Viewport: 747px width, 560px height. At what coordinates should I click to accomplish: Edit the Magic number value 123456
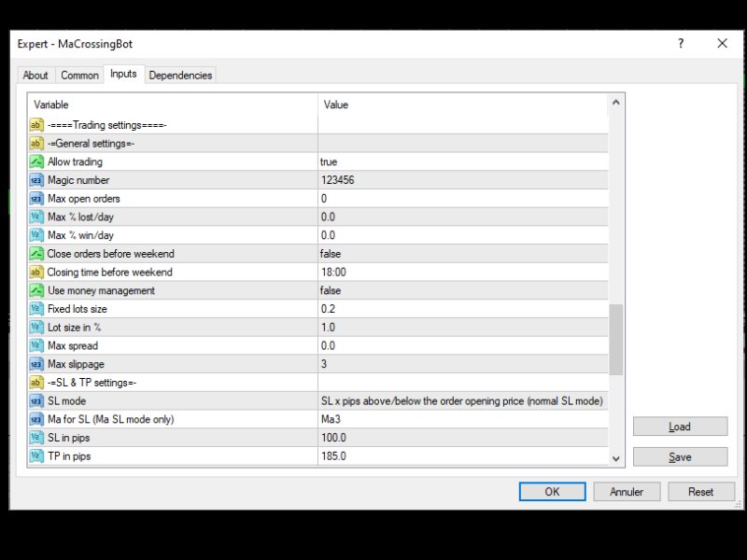[x=463, y=180]
